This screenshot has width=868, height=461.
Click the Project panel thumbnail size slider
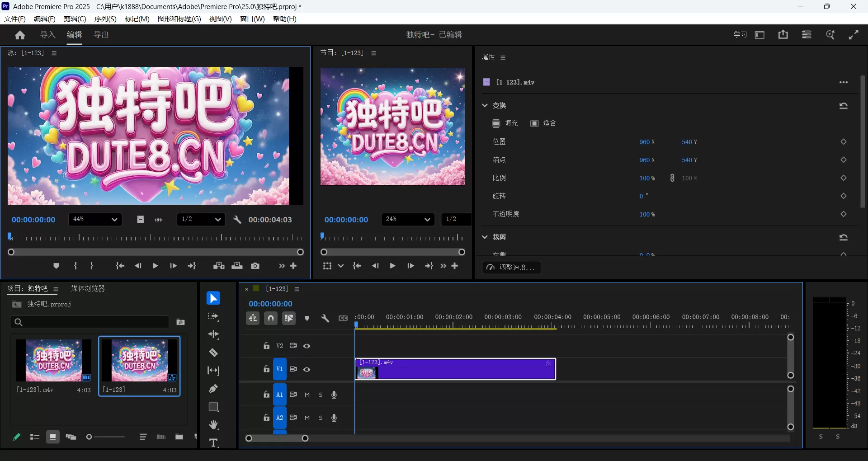coord(105,437)
